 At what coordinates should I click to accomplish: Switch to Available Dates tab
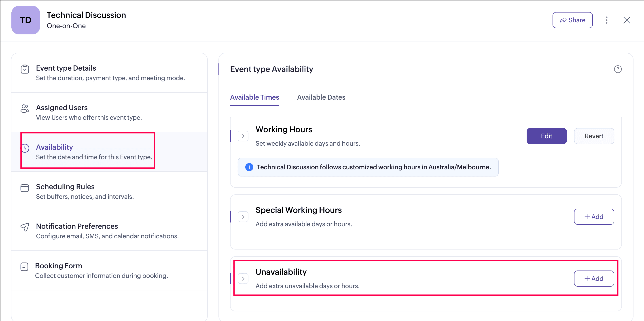coord(321,97)
